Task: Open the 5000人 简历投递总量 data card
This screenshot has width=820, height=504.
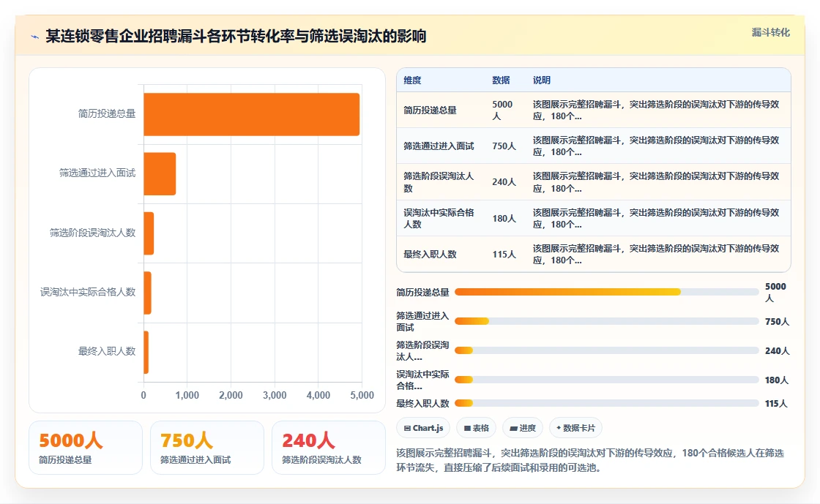Action: [x=86, y=448]
